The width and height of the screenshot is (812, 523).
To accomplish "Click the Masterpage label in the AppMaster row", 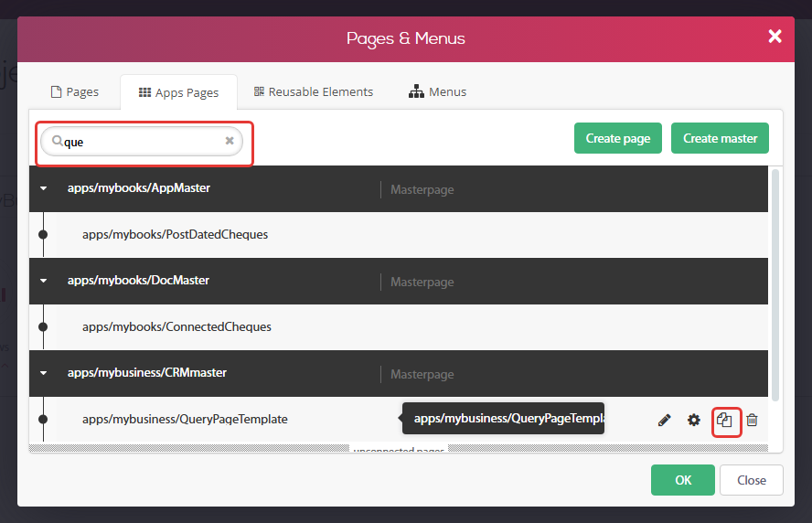I will tap(422, 189).
